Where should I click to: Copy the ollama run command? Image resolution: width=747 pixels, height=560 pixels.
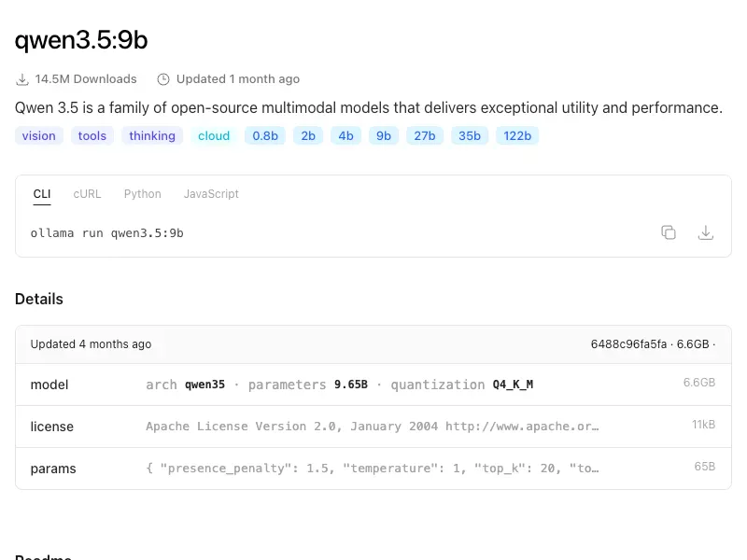point(669,232)
